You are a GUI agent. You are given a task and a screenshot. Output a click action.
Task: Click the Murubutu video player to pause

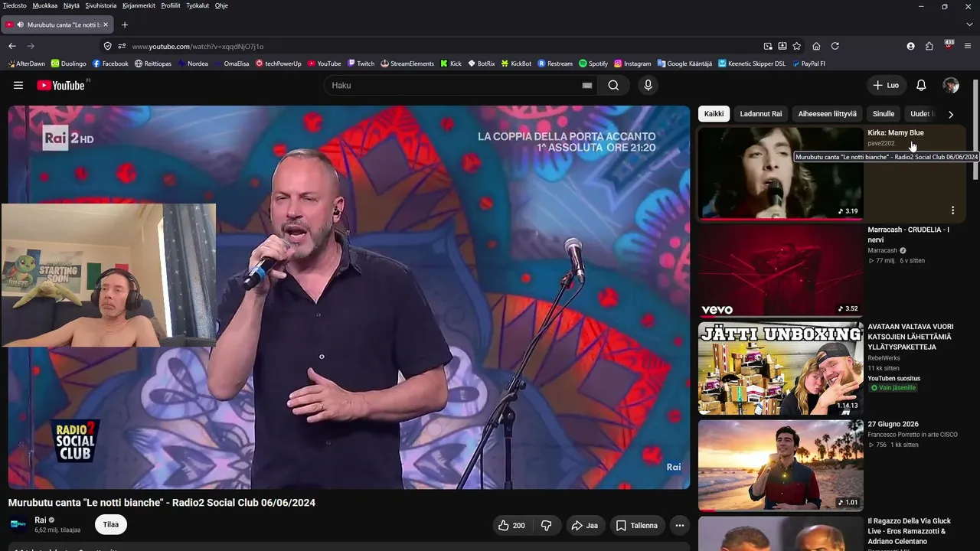click(349, 297)
